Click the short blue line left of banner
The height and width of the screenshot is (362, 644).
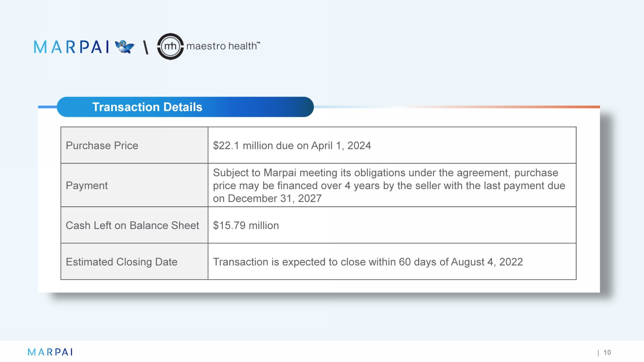(47, 107)
